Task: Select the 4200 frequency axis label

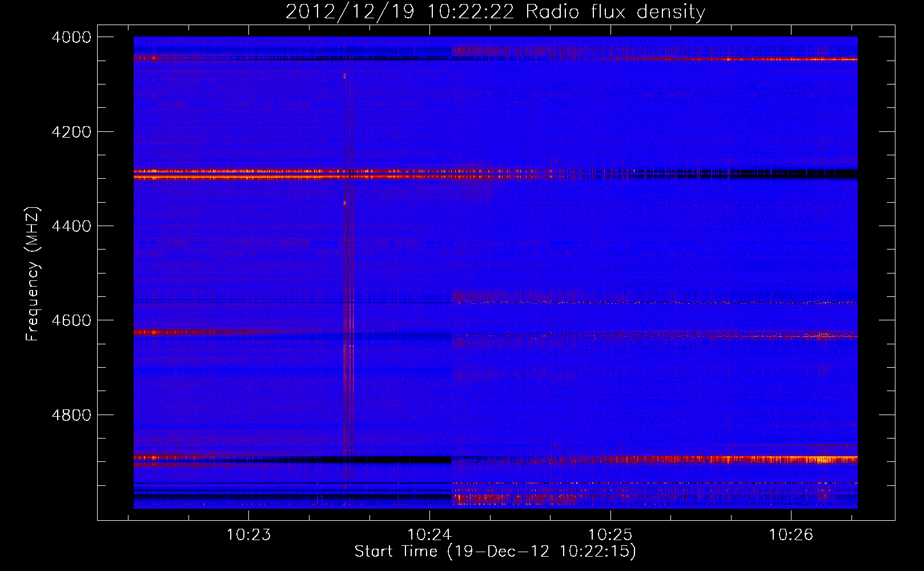Action: click(x=71, y=132)
